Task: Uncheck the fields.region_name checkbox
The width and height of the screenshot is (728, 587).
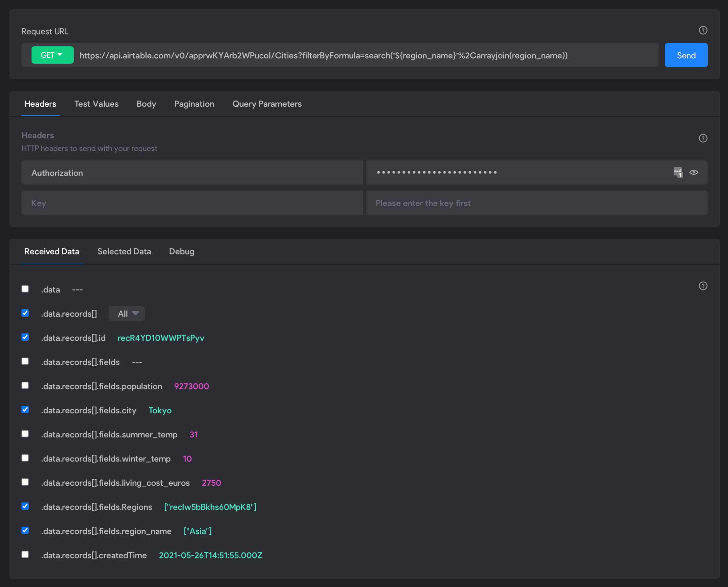Action: 25,531
